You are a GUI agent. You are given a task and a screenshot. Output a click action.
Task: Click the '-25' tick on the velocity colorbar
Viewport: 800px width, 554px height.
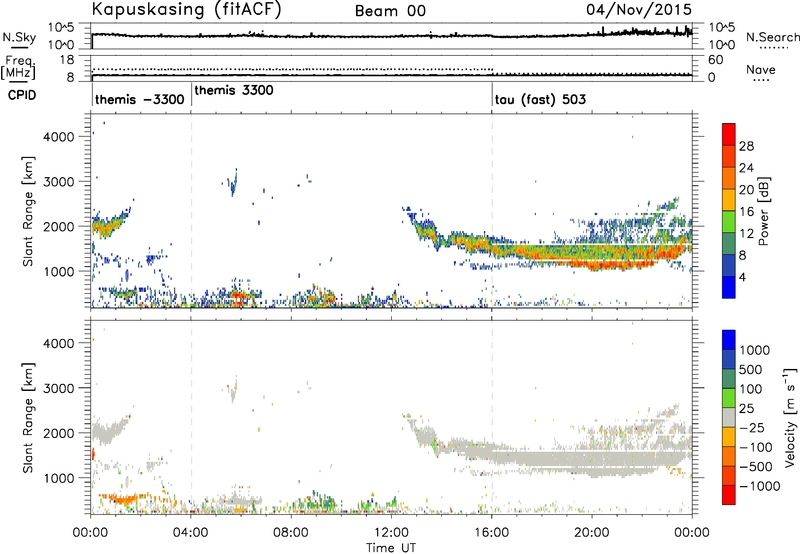click(x=752, y=428)
